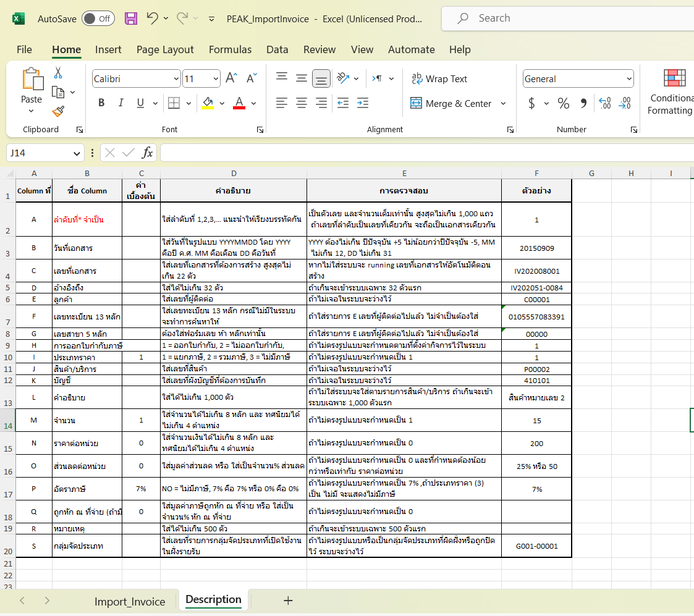
Task: Toggle Bold formatting
Action: coord(101,103)
